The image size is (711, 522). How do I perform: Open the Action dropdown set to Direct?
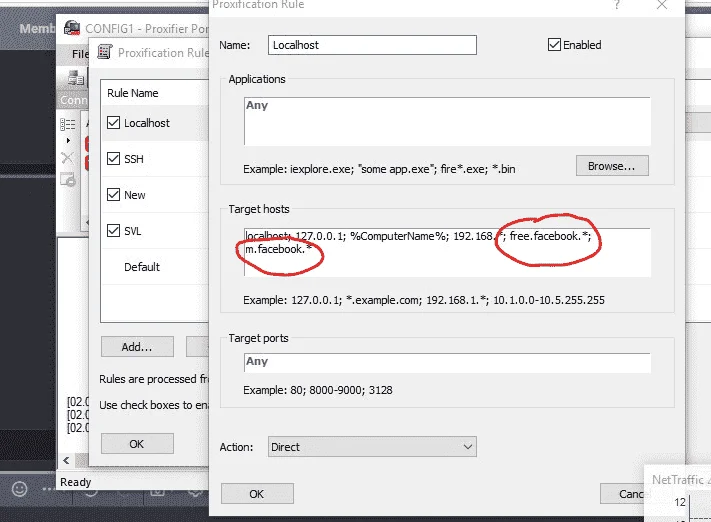tap(372, 447)
